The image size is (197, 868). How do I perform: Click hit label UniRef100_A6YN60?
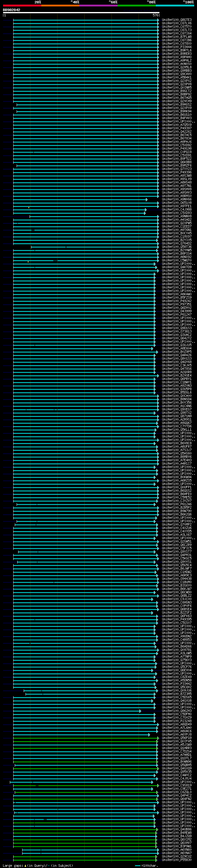[176, 850]
